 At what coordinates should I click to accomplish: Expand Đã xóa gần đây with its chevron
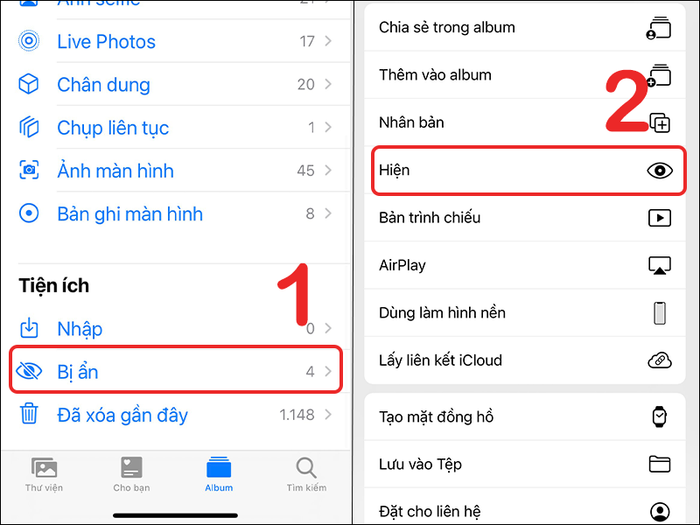[328, 414]
